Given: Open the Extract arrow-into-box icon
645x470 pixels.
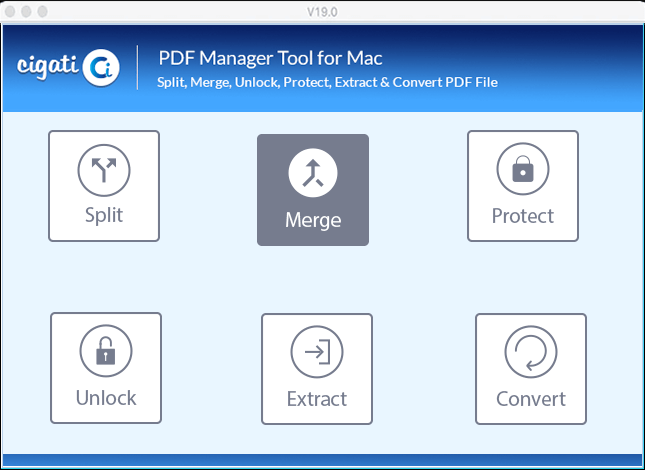Looking at the screenshot, I should (317, 352).
